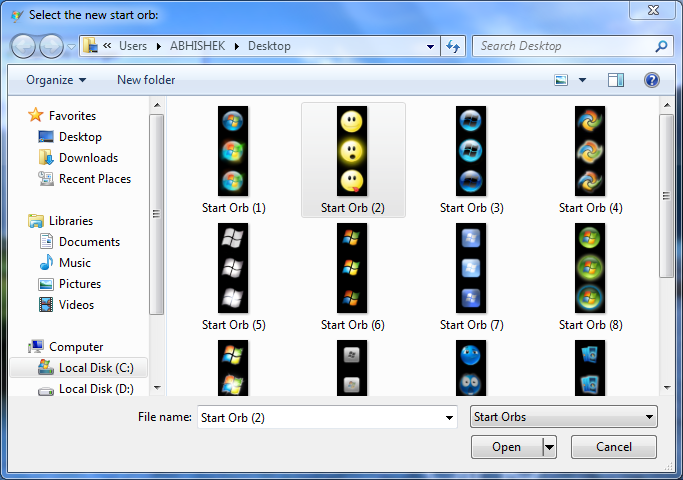Click the folder icon in address bar

pyautogui.click(x=90, y=45)
